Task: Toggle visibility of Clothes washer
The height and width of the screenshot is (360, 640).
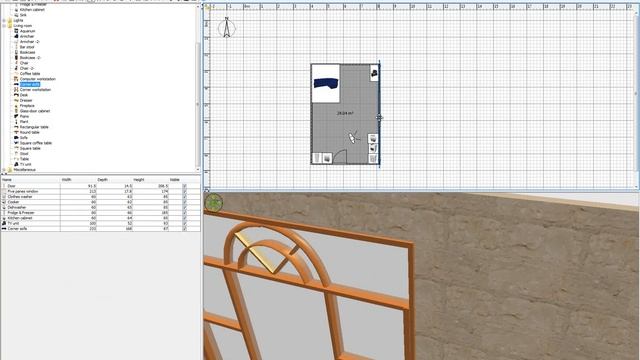Action: 184,196
